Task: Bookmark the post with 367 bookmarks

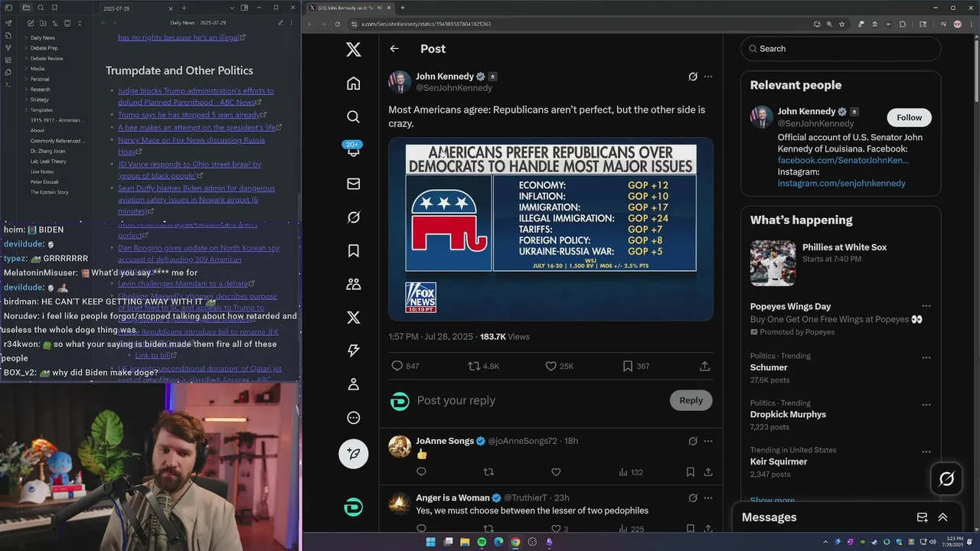Action: [x=635, y=367]
